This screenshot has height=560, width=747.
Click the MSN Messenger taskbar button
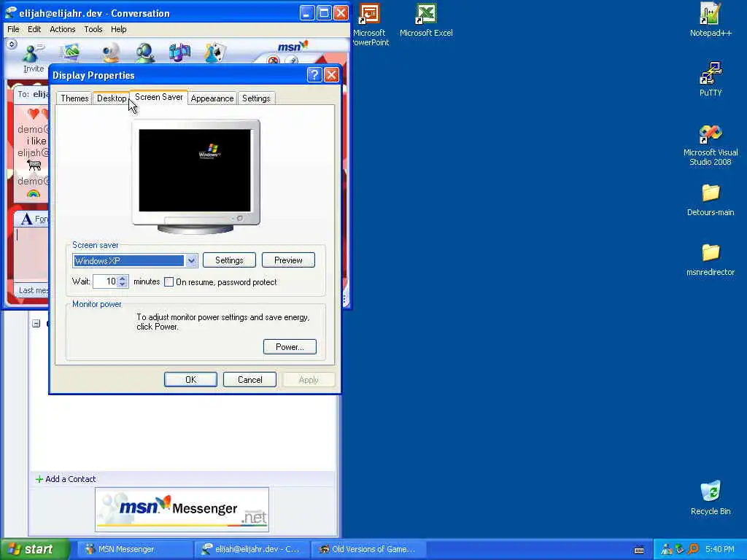(x=134, y=549)
